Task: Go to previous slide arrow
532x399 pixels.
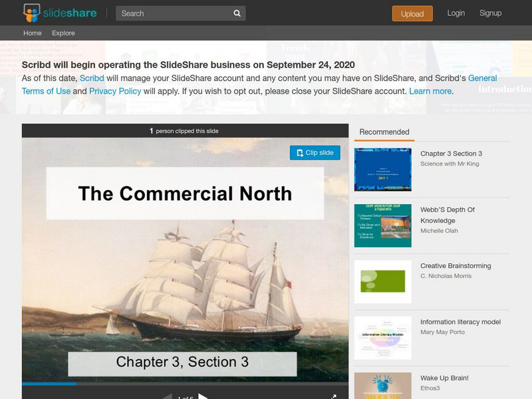Action: click(x=168, y=396)
